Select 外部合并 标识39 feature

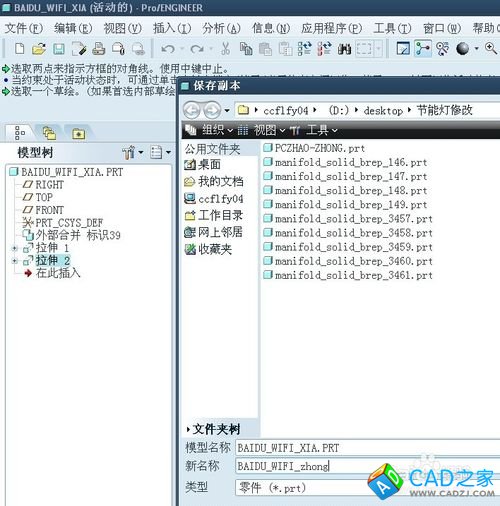71,235
